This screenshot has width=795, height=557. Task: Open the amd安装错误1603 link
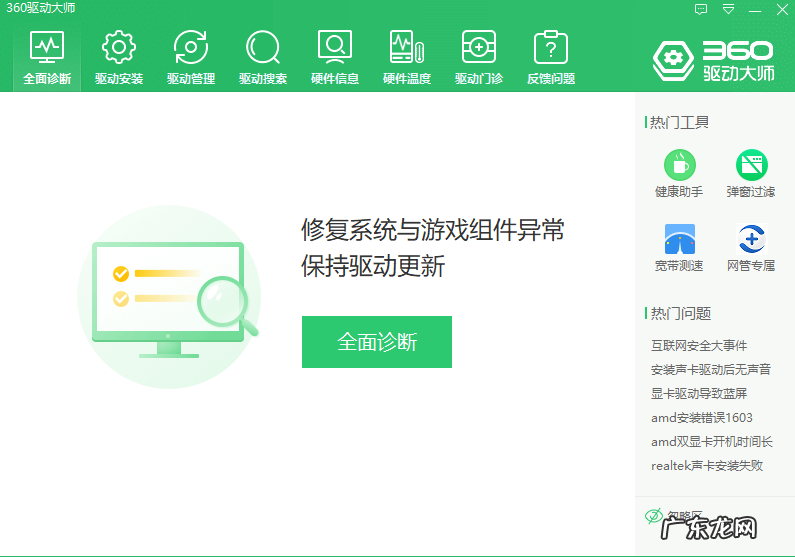pyautogui.click(x=702, y=418)
